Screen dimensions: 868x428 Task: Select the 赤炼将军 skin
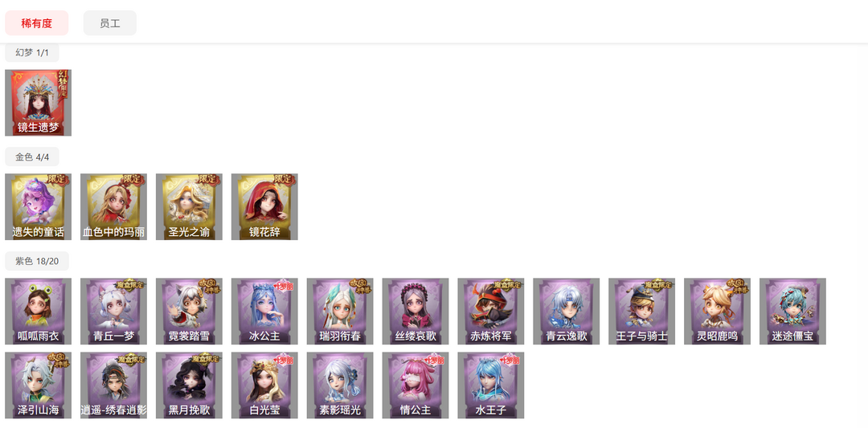[x=491, y=312]
